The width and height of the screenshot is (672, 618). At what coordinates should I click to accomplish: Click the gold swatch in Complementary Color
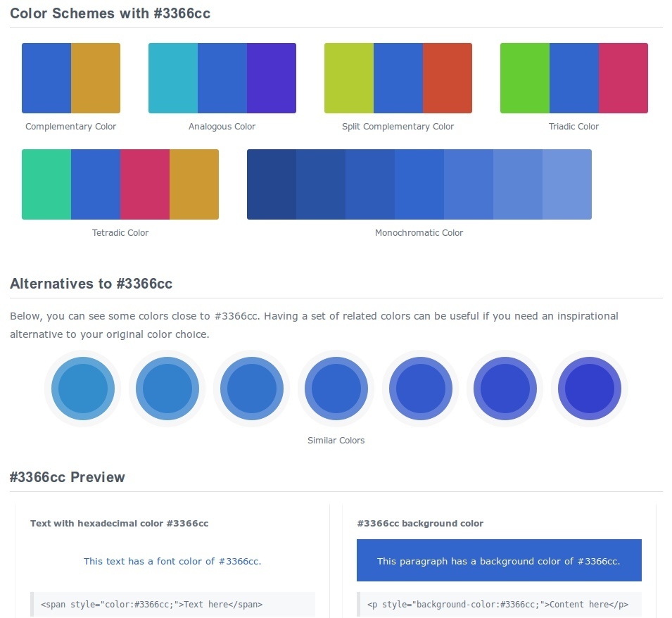[96, 78]
